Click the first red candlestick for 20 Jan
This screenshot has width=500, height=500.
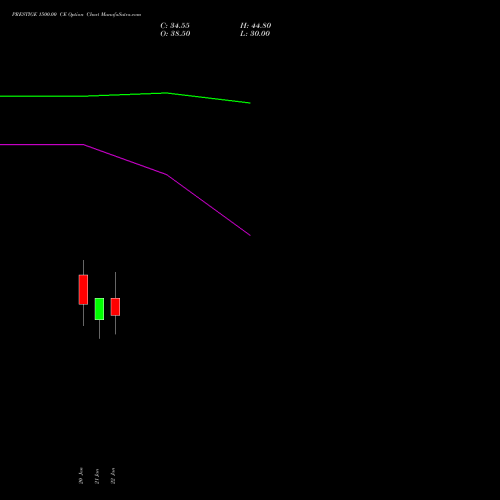point(83,290)
